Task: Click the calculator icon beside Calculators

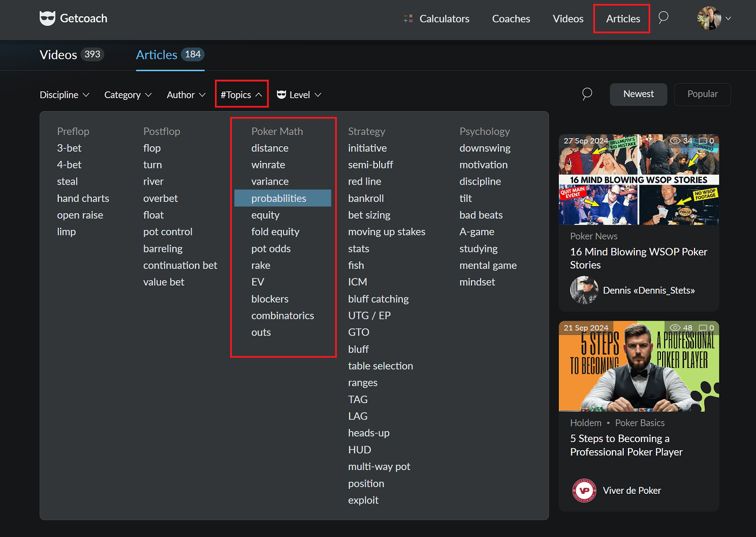Action: click(x=408, y=19)
